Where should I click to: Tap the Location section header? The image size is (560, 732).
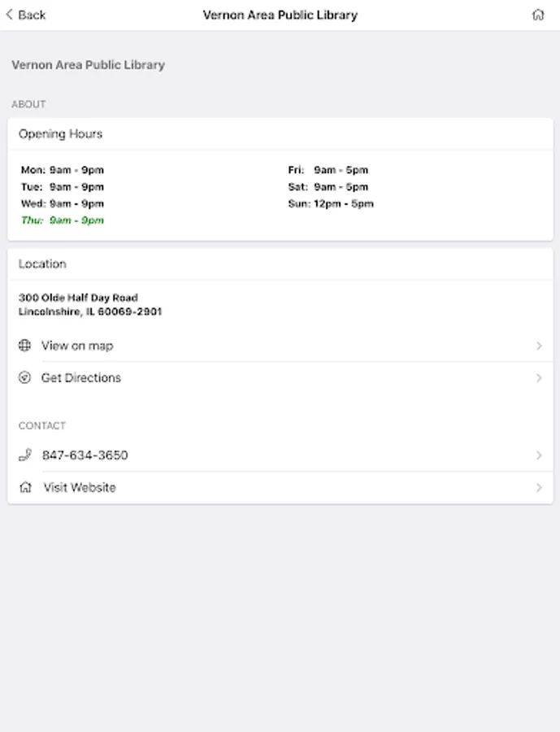point(42,264)
